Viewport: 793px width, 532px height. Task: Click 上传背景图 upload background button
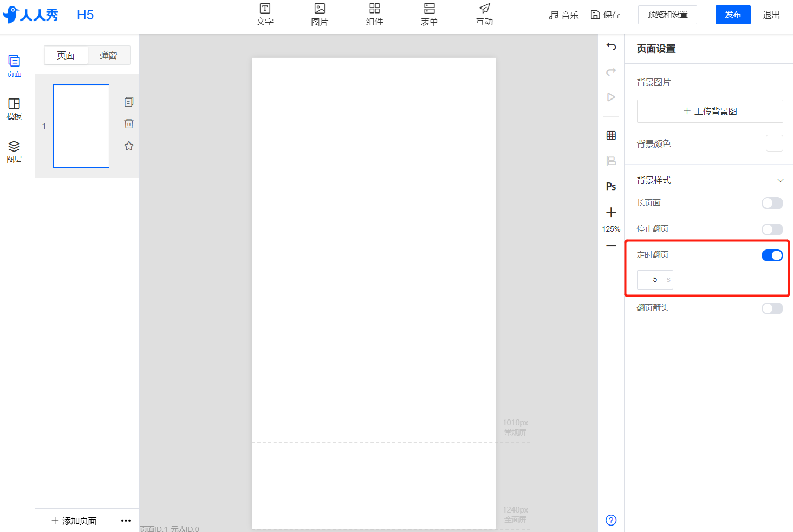point(710,111)
